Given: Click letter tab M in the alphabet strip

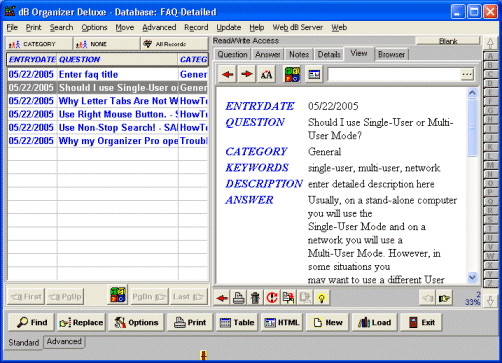Looking at the screenshot, I should 490,165.
